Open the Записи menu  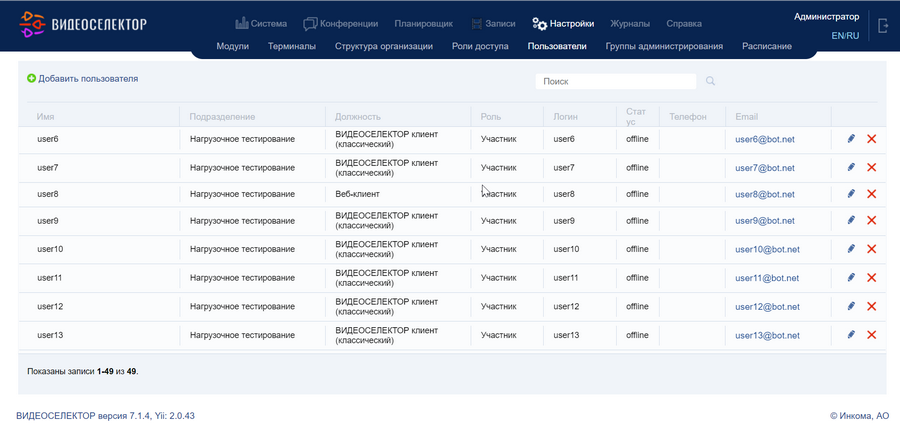(493, 24)
